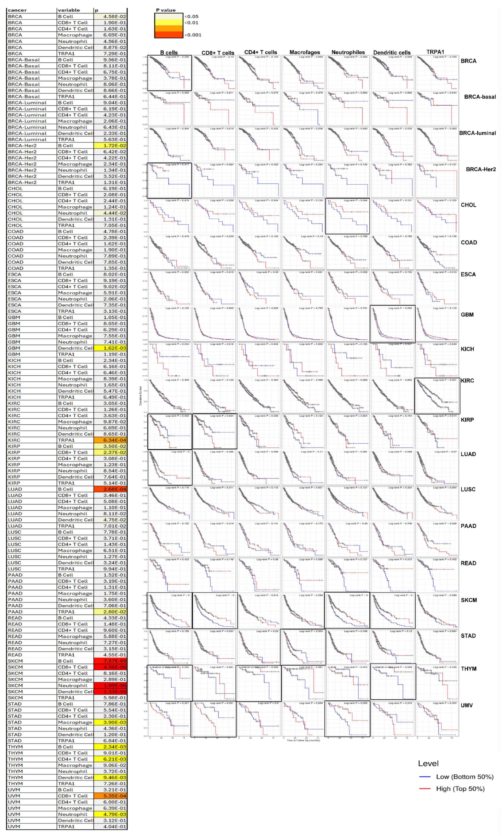
Task: Click the 'SKCM' plot row label
Action: tap(469, 600)
